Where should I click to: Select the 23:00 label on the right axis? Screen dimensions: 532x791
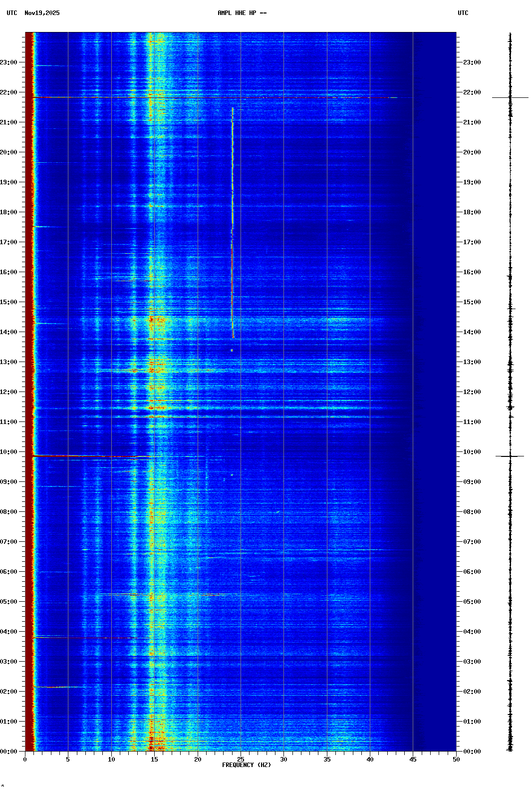tap(472, 62)
